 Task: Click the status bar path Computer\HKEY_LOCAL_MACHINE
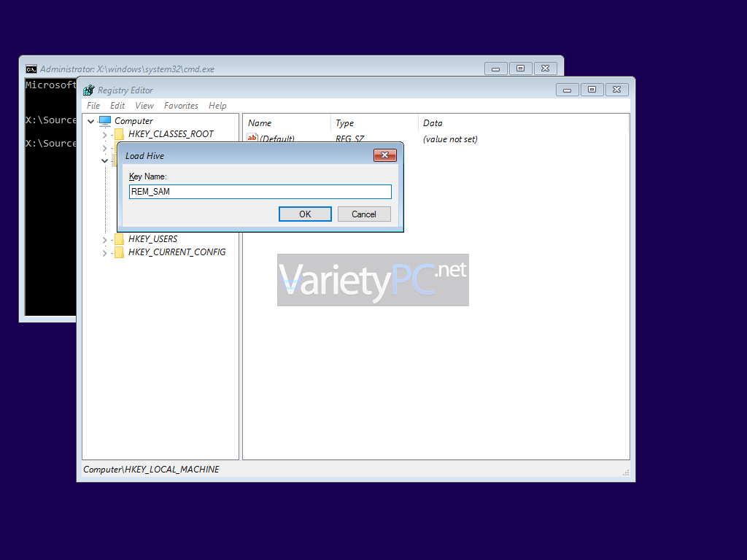(151, 470)
